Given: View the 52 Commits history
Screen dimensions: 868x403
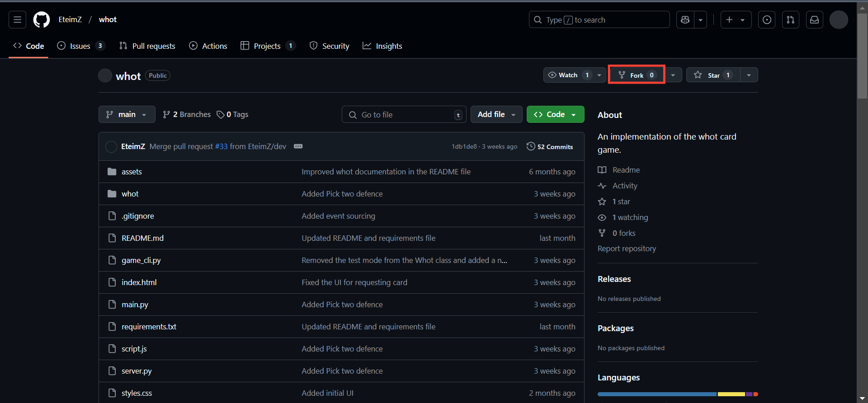Looking at the screenshot, I should (550, 147).
